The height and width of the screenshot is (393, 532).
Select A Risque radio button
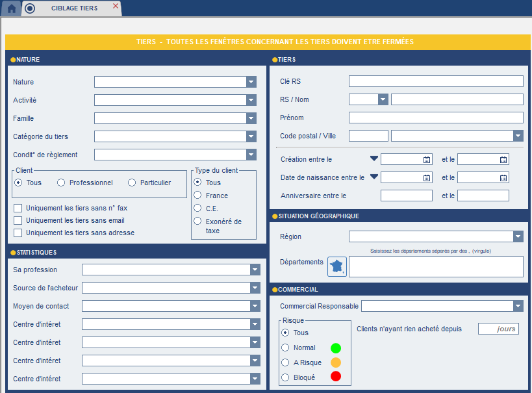(x=285, y=362)
